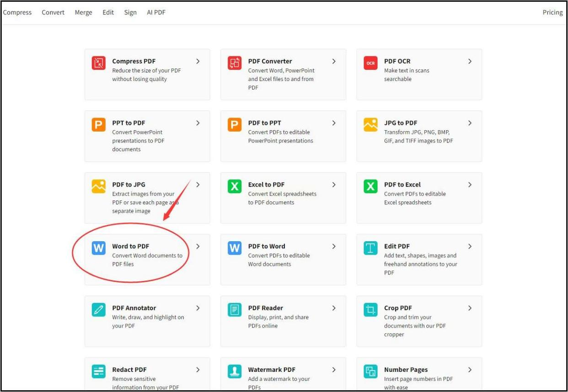Open the Sign menu in top bar
Viewport: 568px width, 392px height.
point(130,12)
